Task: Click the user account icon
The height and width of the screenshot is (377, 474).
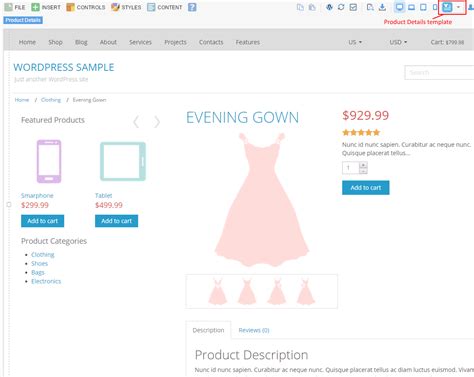Action: (x=471, y=7)
